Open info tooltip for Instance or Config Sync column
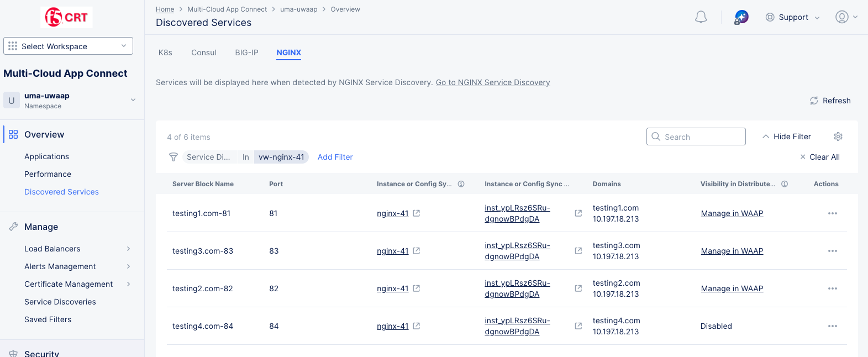868x357 pixels. click(x=461, y=184)
